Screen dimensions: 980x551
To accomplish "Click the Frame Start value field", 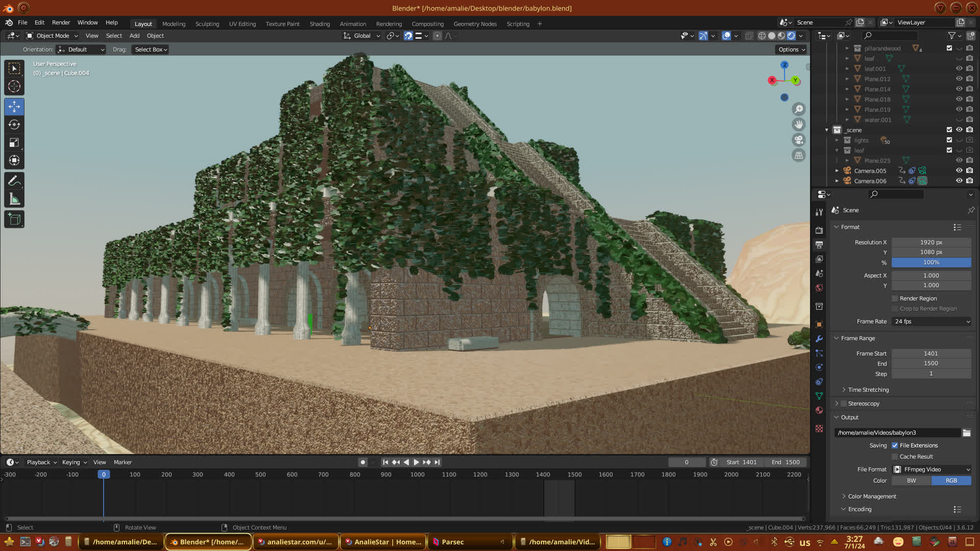I will pos(931,354).
